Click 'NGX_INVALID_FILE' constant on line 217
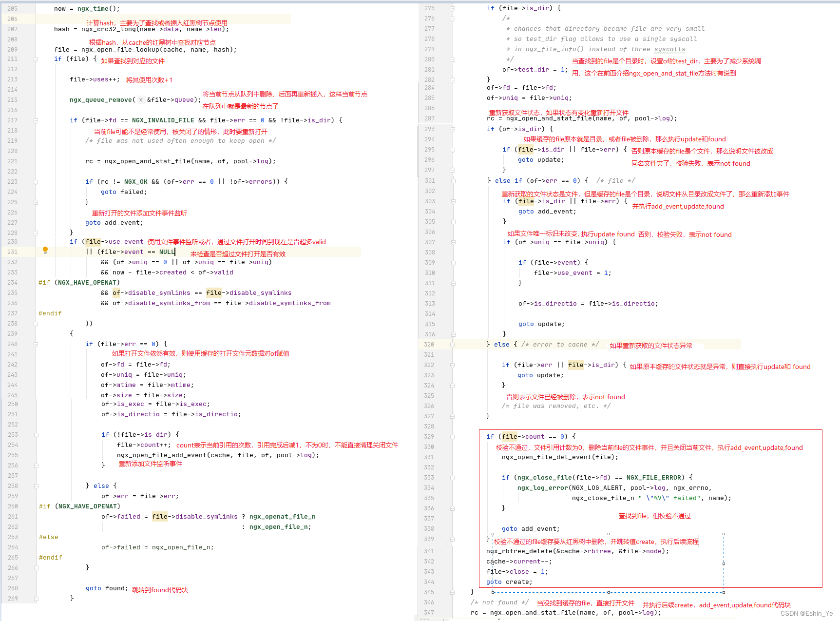 (x=163, y=120)
